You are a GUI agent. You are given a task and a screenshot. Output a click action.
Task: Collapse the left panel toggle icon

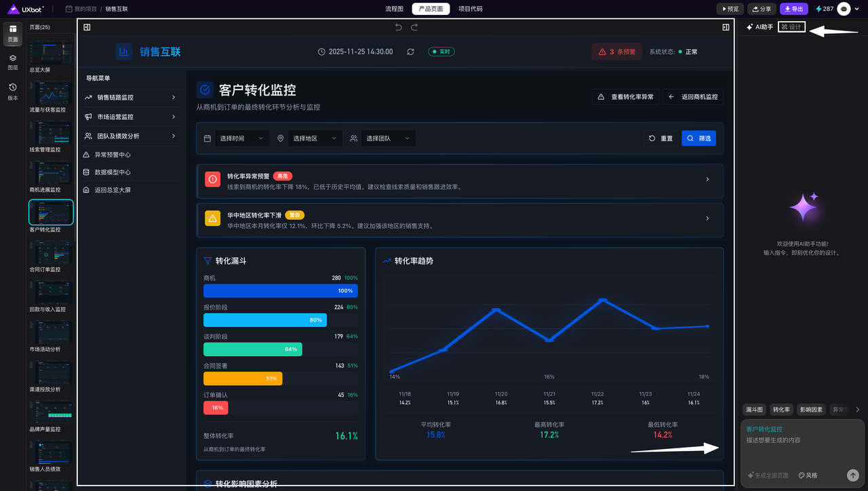click(x=87, y=27)
